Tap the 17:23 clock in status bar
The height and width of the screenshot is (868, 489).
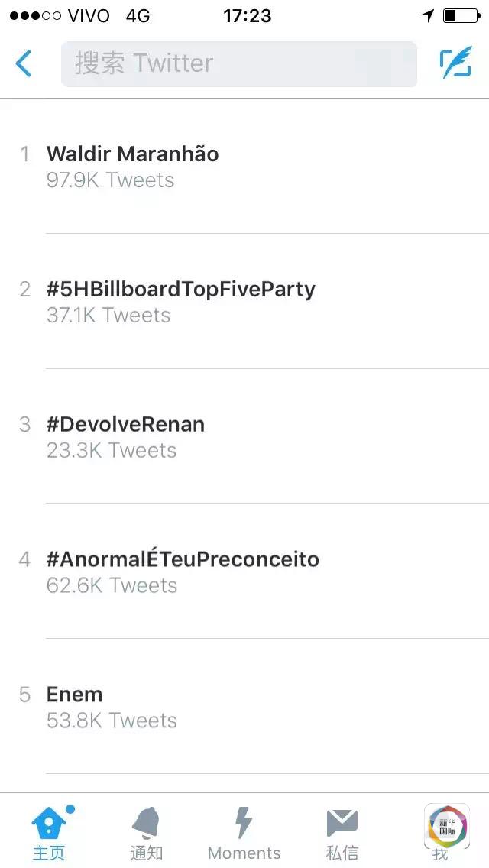(x=247, y=16)
